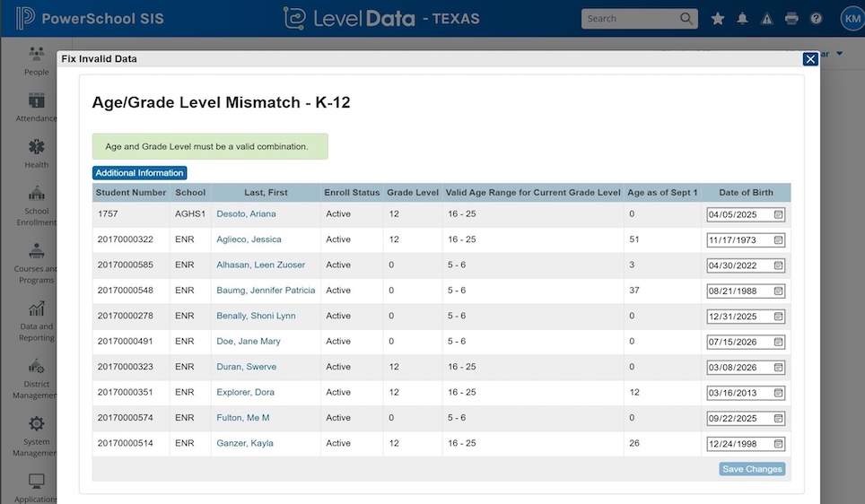The height and width of the screenshot is (504, 865).
Task: Select student number 20170000514 cell
Action: click(131, 443)
